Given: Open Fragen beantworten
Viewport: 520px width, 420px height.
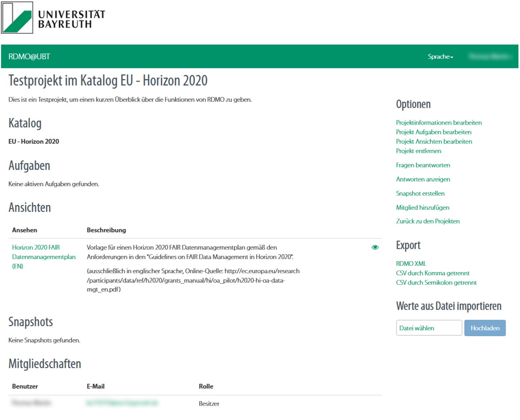Looking at the screenshot, I should tap(423, 165).
